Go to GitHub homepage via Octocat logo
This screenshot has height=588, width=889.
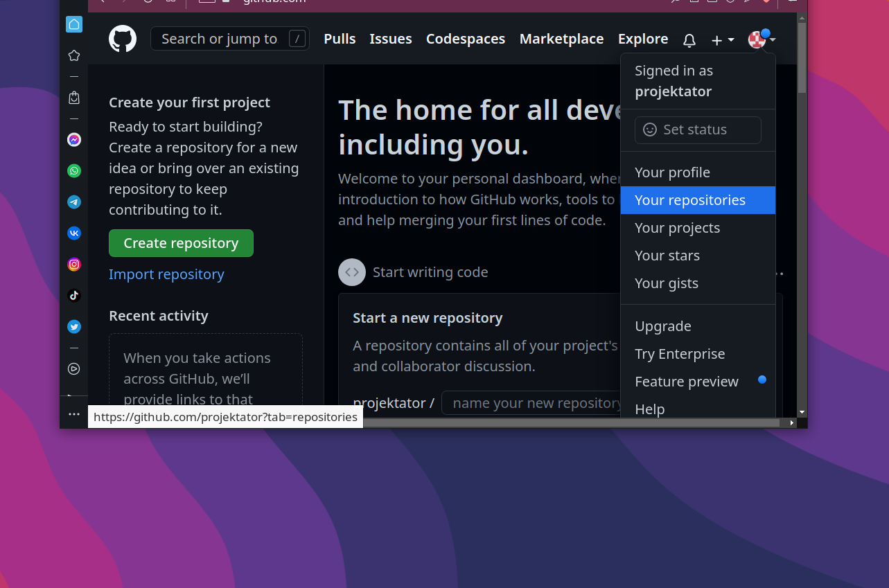[x=123, y=39]
